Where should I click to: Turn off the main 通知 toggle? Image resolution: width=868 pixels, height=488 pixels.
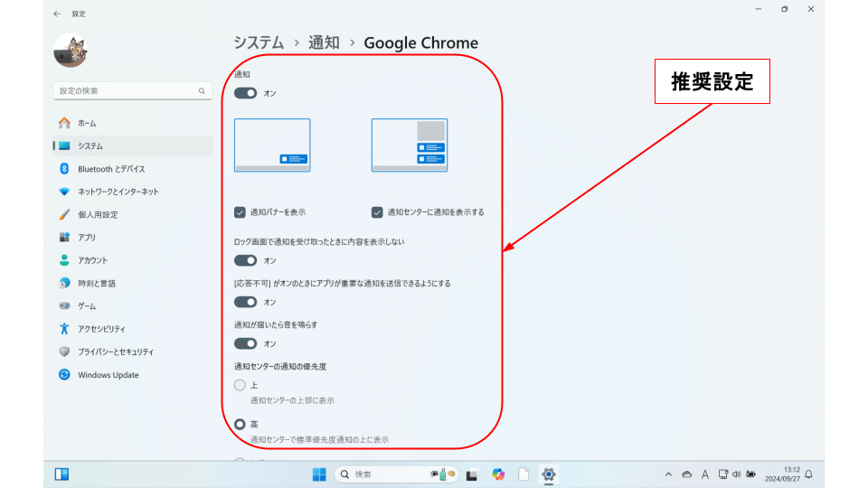pyautogui.click(x=245, y=93)
